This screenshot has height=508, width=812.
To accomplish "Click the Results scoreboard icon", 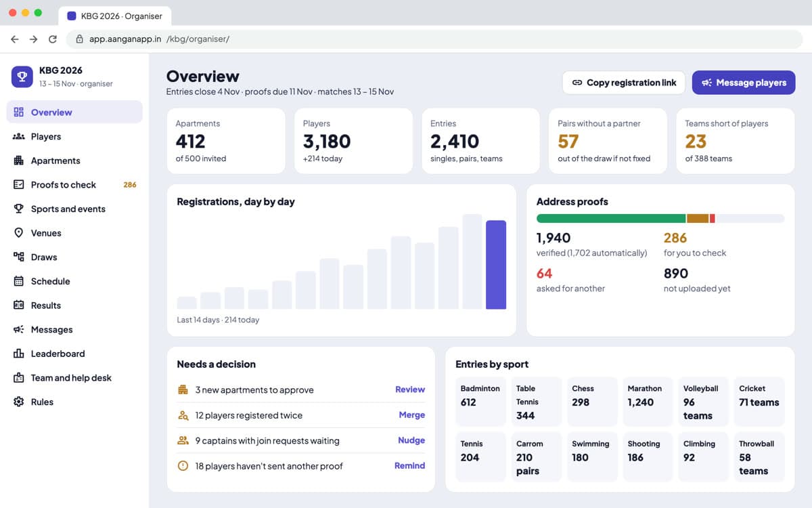I will [x=19, y=305].
